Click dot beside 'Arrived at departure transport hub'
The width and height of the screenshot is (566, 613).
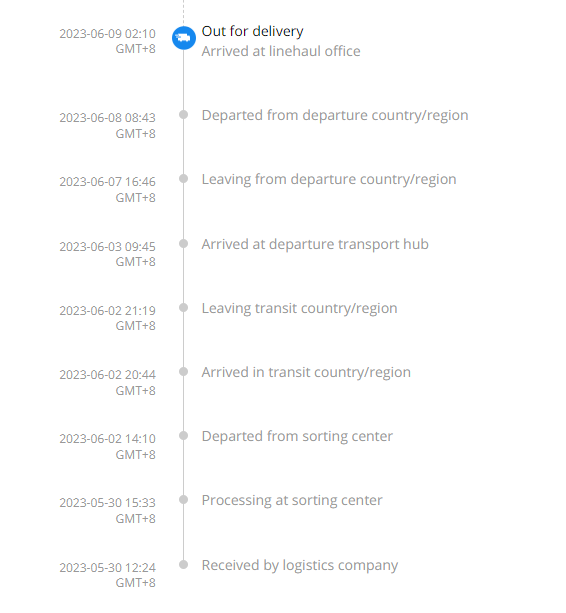(183, 244)
